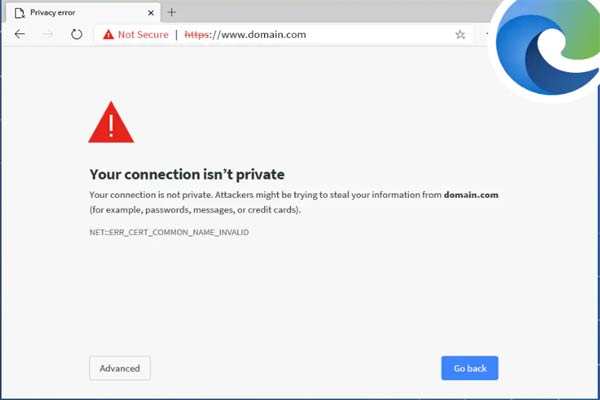Open a new tab with plus icon

coord(171,12)
